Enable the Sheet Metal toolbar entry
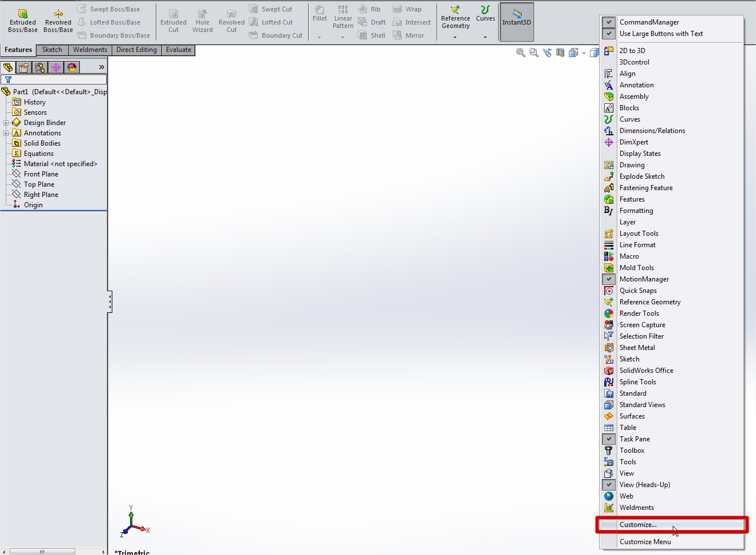The image size is (756, 555). pos(637,348)
